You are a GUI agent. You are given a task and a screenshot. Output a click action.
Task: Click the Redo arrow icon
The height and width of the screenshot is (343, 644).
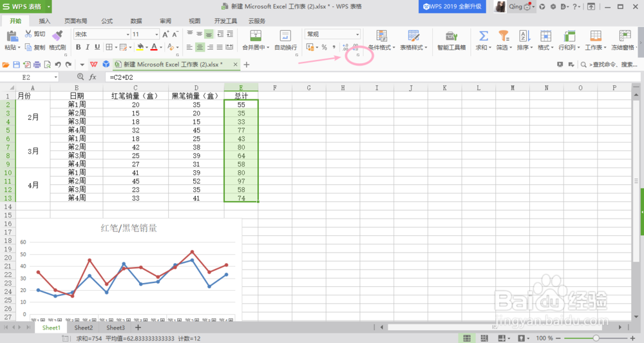pos(69,64)
